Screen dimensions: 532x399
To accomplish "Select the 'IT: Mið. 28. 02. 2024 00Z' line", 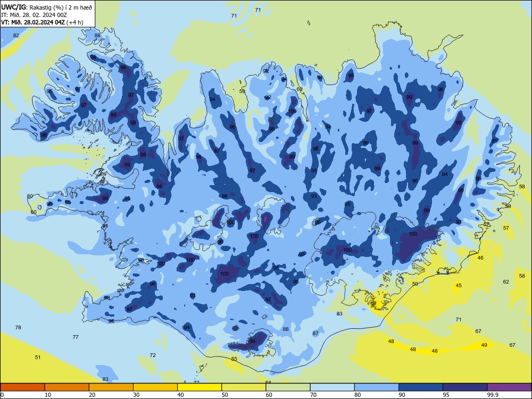I will click(34, 15).
